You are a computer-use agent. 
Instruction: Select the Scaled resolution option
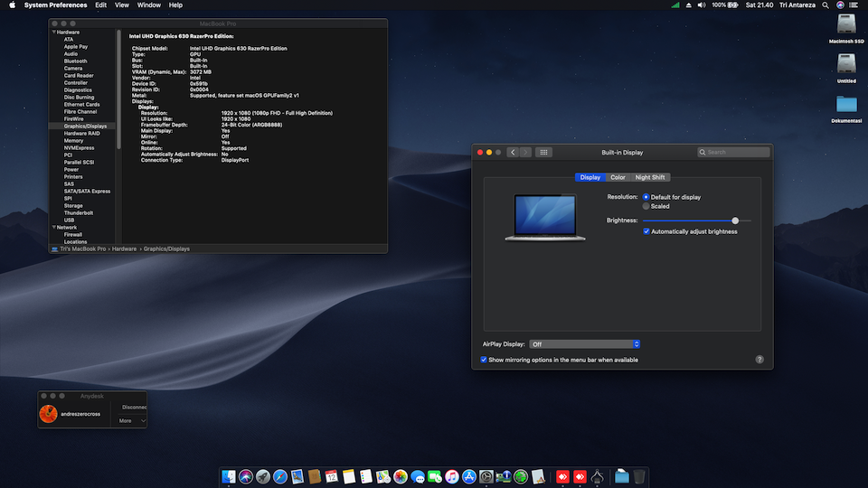pyautogui.click(x=646, y=206)
